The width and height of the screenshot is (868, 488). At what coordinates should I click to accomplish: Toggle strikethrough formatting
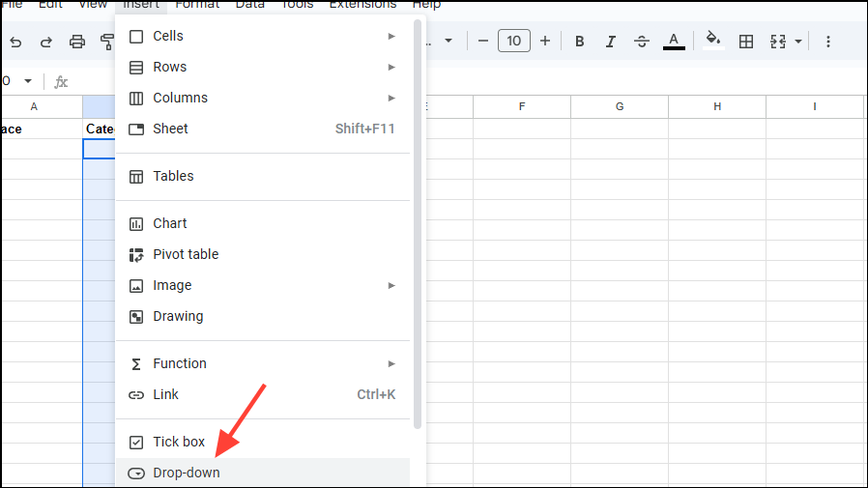pos(642,42)
